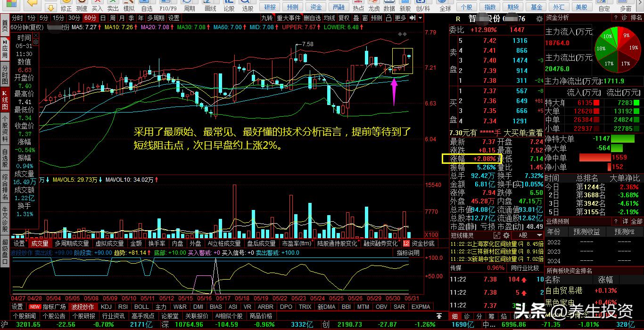Switch chart period to 1分
Image resolution: width=644 pixels, height=330 pixels.
(x=31, y=18)
